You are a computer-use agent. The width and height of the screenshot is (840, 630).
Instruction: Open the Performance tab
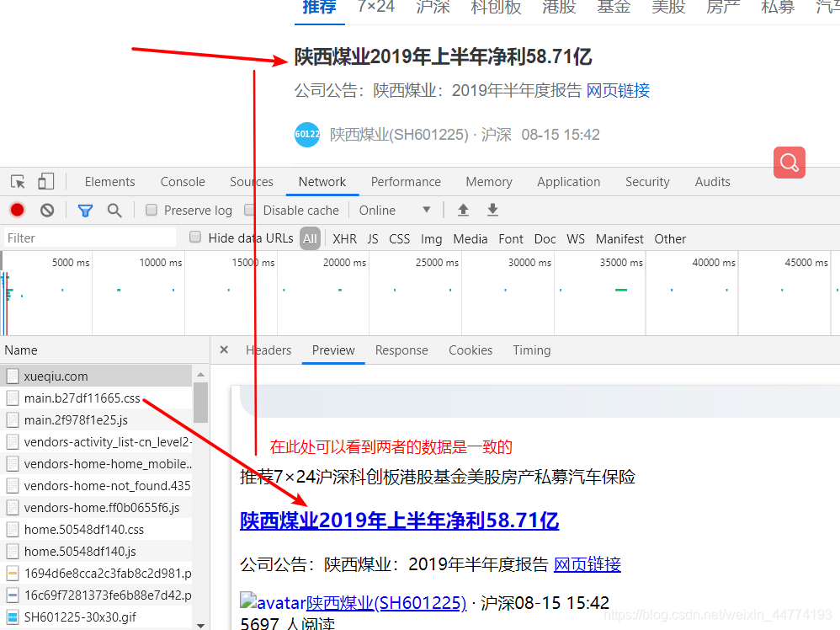point(406,182)
